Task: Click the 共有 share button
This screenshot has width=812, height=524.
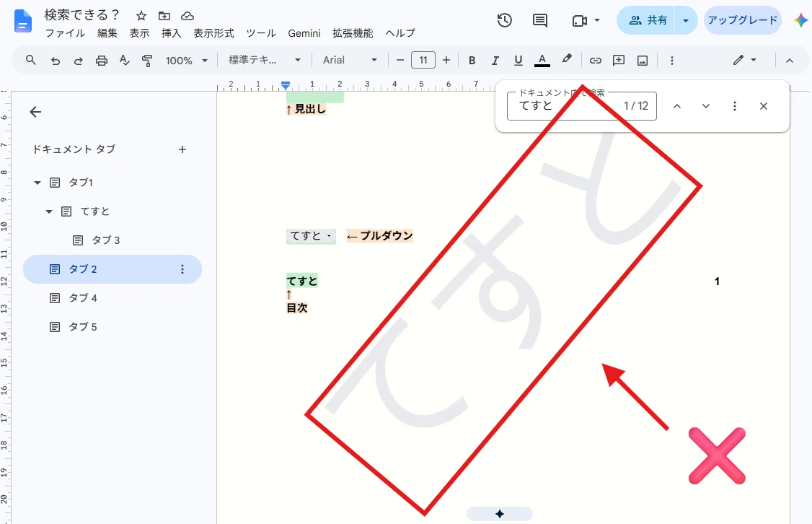Action: click(645, 21)
